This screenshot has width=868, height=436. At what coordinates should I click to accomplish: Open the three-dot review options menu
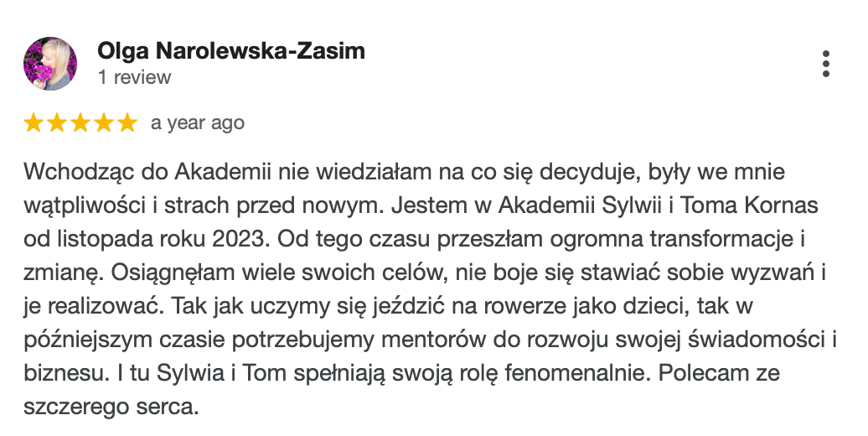826,64
